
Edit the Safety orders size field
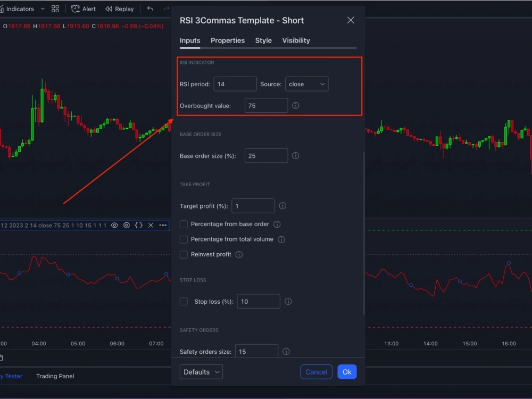(x=256, y=351)
